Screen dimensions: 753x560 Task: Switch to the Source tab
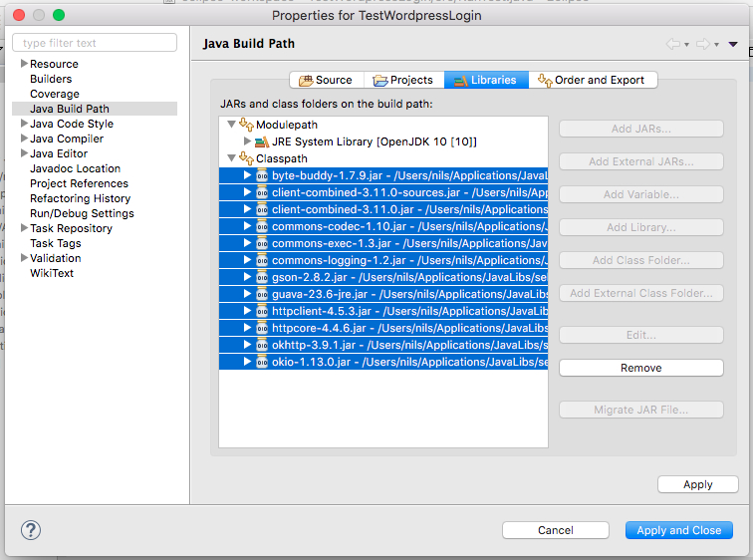(325, 80)
